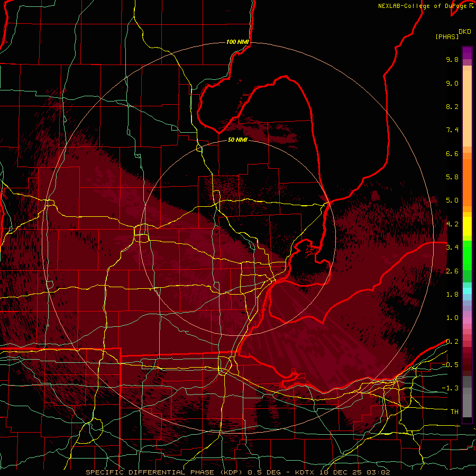Click the -1.3 color scale value
The width and height of the screenshot is (476, 476).
click(x=450, y=388)
